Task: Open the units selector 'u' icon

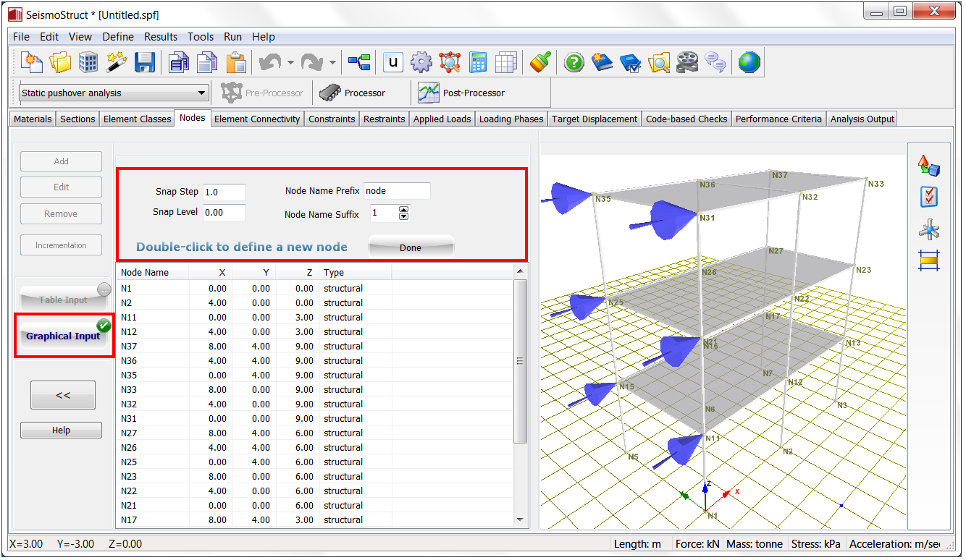Action: (393, 63)
